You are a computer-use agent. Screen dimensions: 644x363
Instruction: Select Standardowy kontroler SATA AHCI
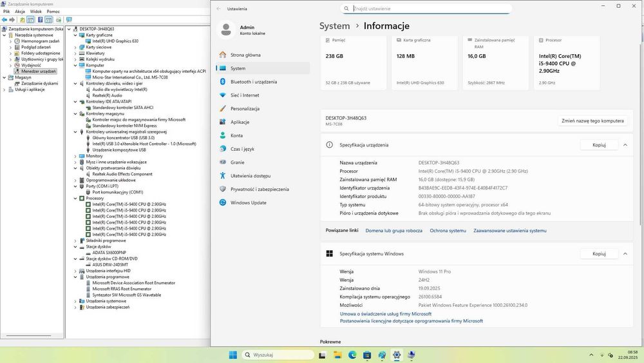click(x=123, y=108)
